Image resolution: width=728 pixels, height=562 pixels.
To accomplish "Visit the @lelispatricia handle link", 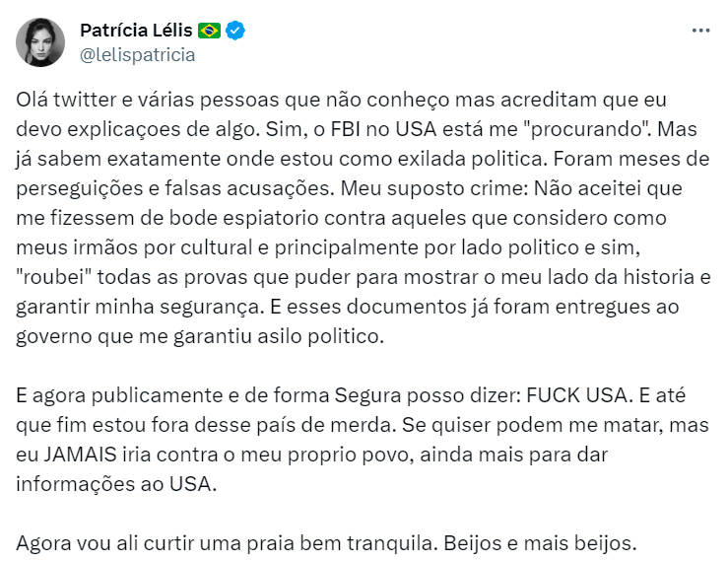I will coord(138,55).
